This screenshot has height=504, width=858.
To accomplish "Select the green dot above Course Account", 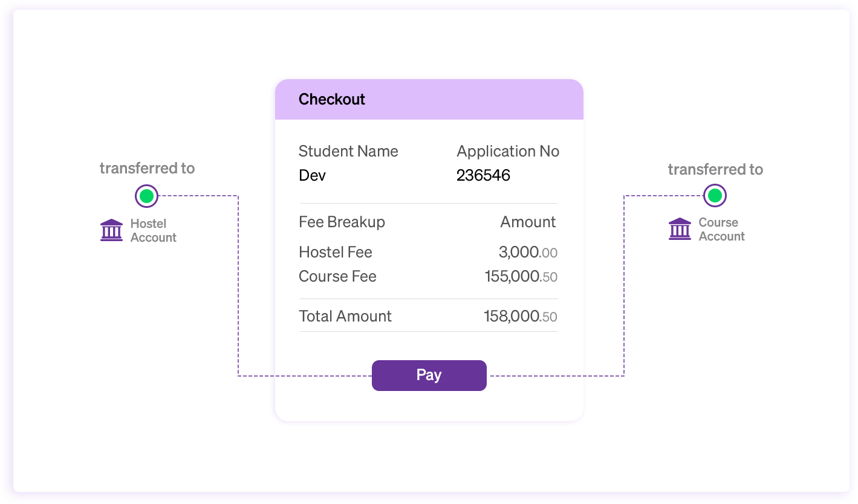I will coord(715,195).
